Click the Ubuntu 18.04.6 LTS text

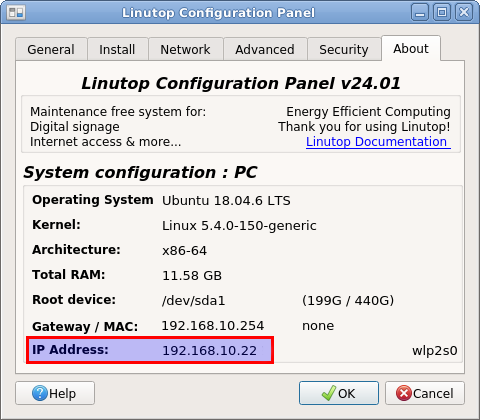point(226,201)
